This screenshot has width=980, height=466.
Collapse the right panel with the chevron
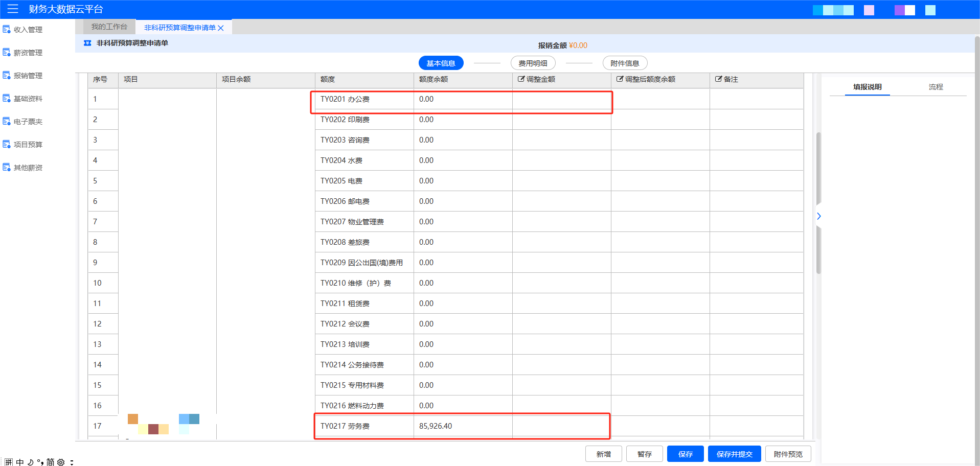tap(818, 216)
